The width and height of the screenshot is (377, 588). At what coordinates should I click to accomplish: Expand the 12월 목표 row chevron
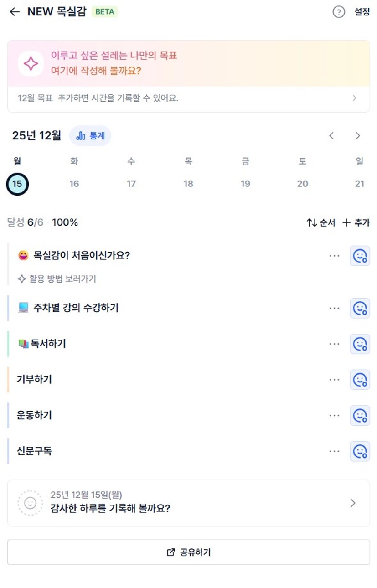click(x=355, y=98)
